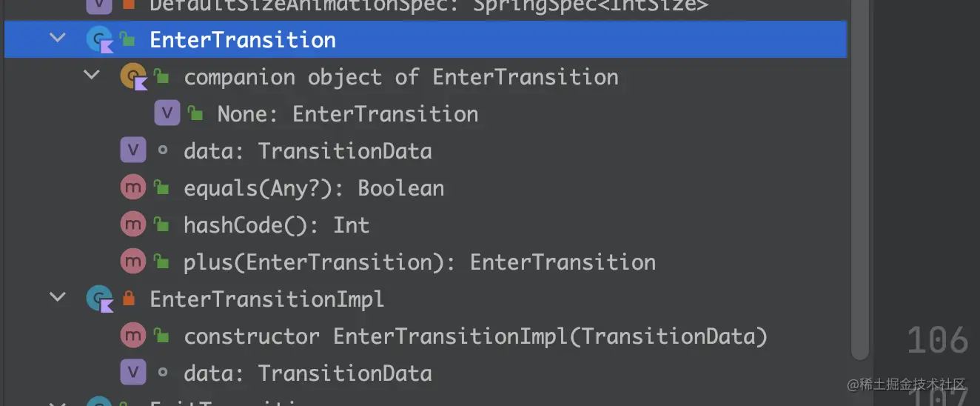The image size is (980, 406).
Task: Collapse the EnterTransition tree node
Action: [58, 39]
